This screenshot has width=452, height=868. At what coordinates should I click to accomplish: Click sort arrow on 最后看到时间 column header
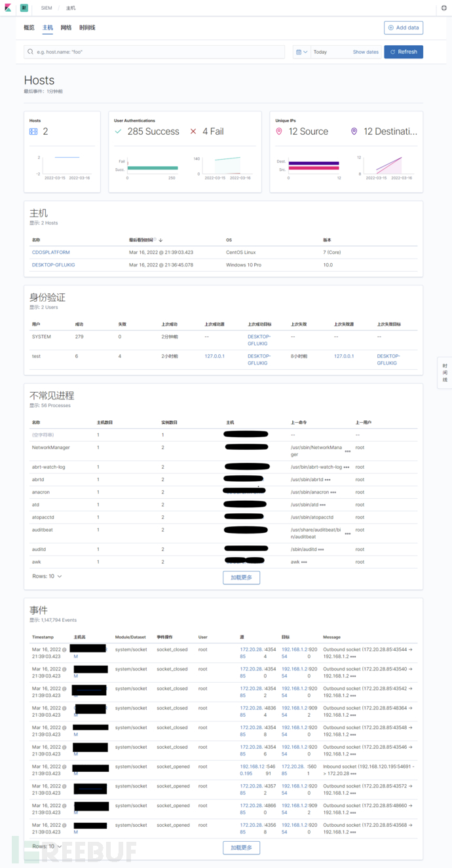point(161,240)
